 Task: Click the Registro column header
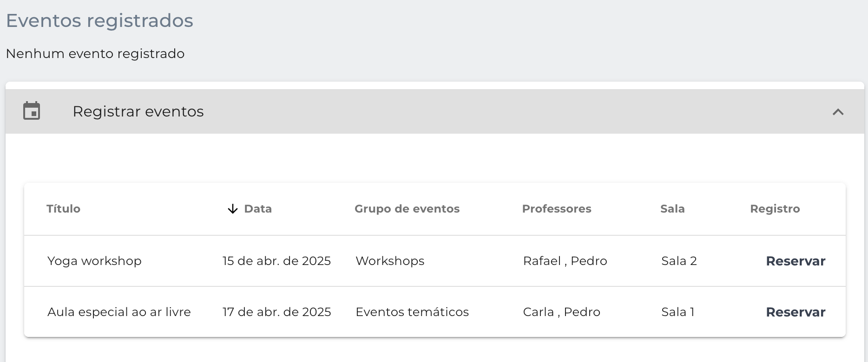pyautogui.click(x=775, y=209)
